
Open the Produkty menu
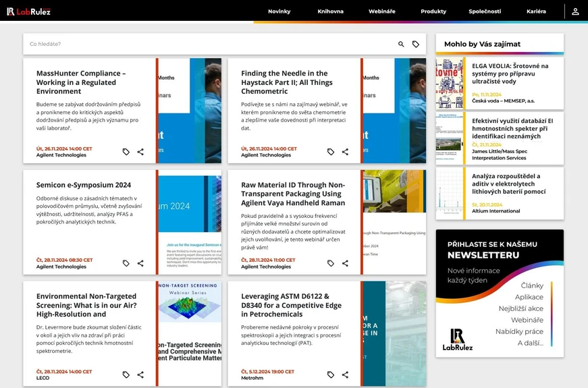click(x=433, y=11)
